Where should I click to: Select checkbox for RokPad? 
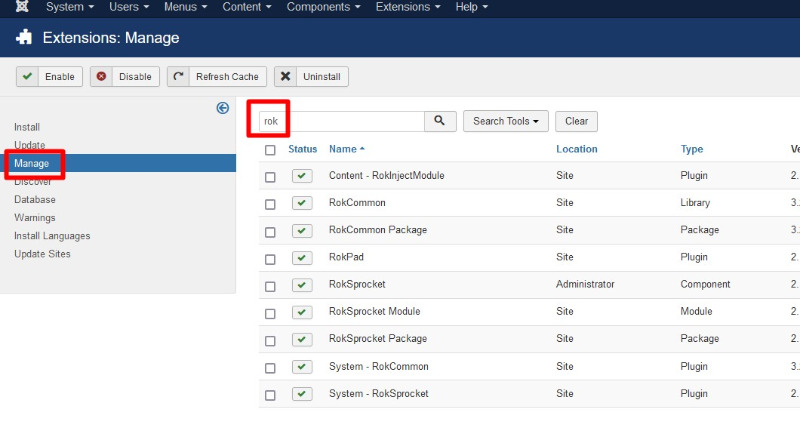pyautogui.click(x=270, y=259)
